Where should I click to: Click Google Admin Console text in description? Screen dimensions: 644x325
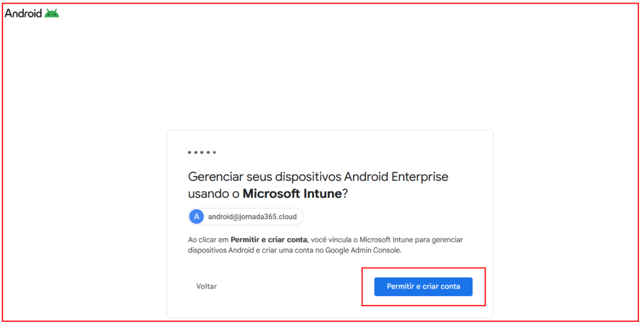click(362, 250)
